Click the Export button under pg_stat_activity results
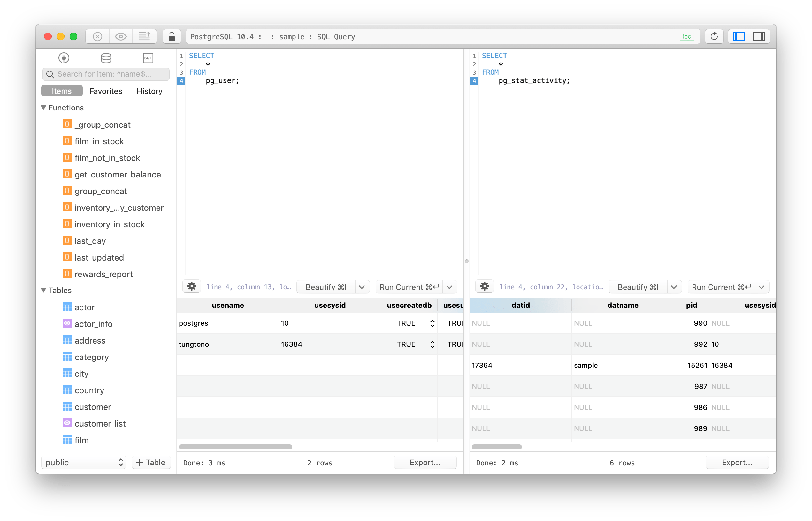812x521 pixels. coord(737,462)
